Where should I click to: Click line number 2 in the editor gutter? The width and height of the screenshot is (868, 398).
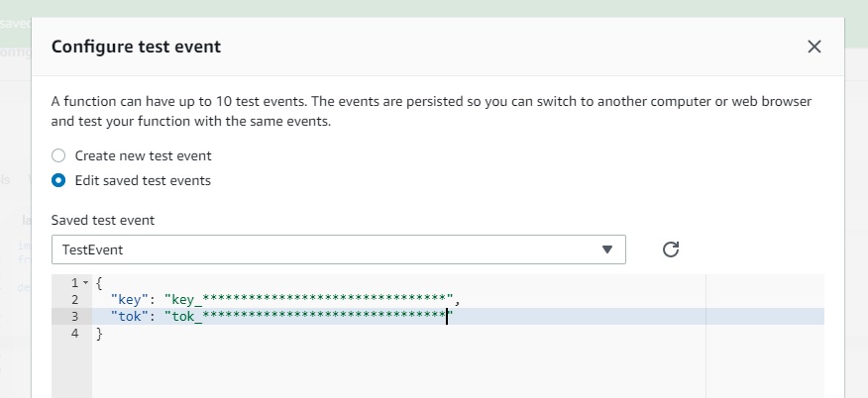pos(74,299)
